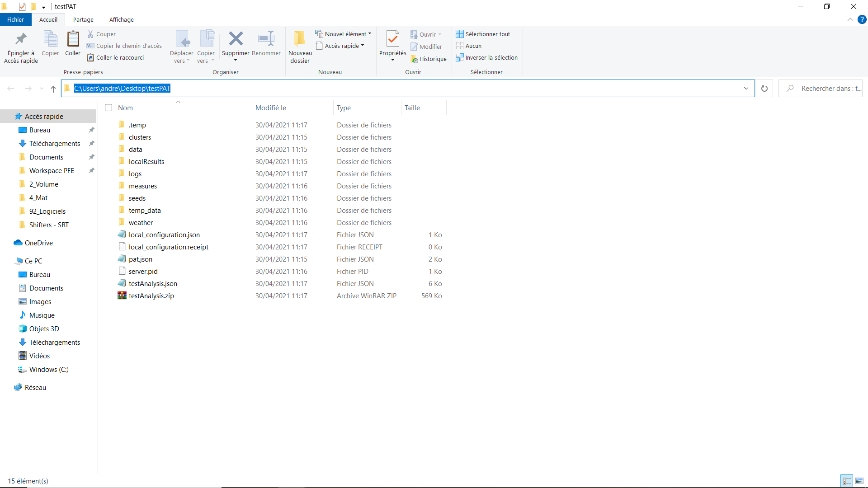Click the Renommer rename icon

click(x=266, y=39)
